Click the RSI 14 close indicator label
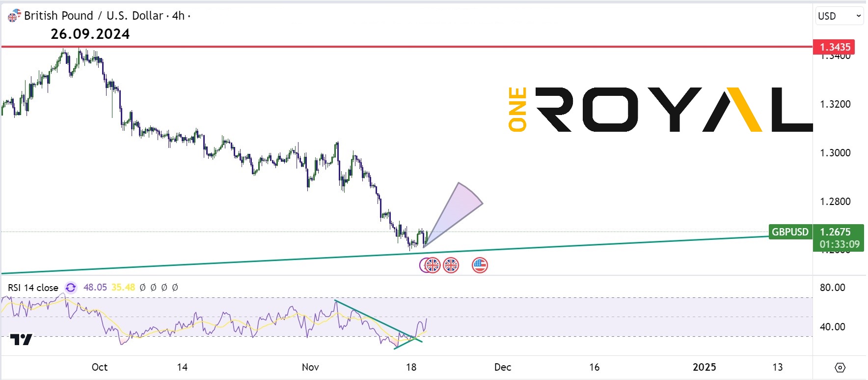The width and height of the screenshot is (868, 380). coord(33,288)
